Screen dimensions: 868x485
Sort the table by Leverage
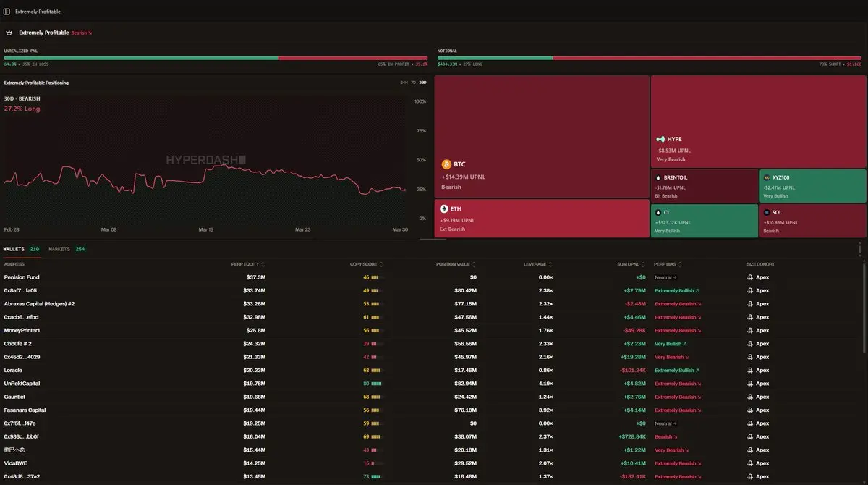[539, 264]
